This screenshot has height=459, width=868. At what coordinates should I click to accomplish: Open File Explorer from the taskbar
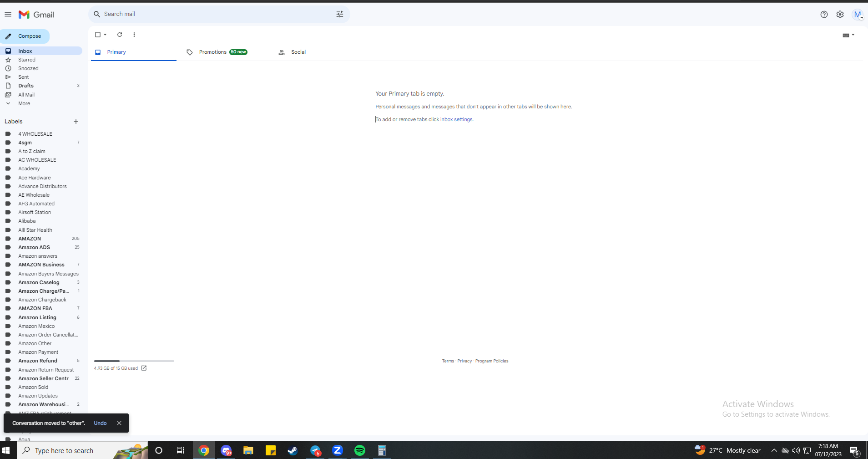(x=248, y=450)
